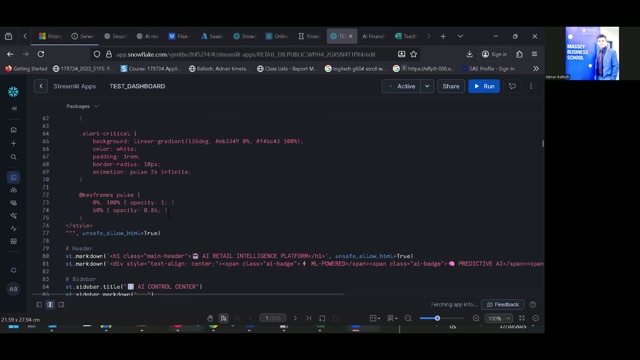Close the active TE browser tab
The height and width of the screenshot is (360, 640).
[x=350, y=36]
